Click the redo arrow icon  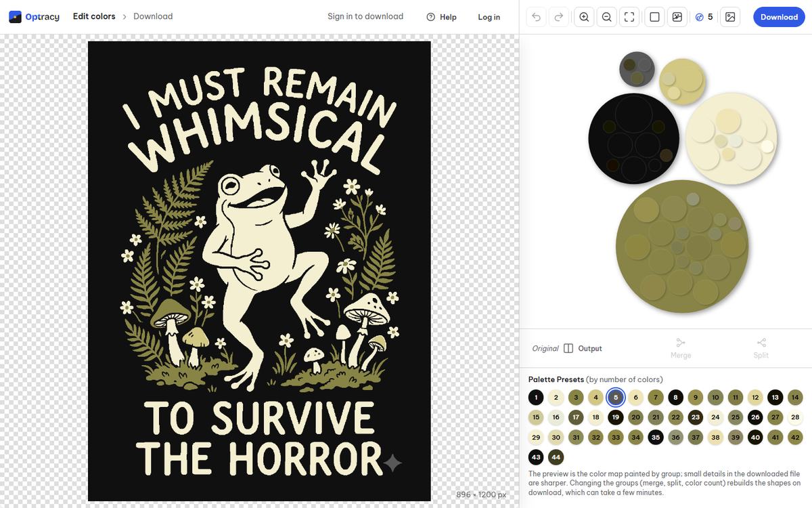pyautogui.click(x=558, y=17)
